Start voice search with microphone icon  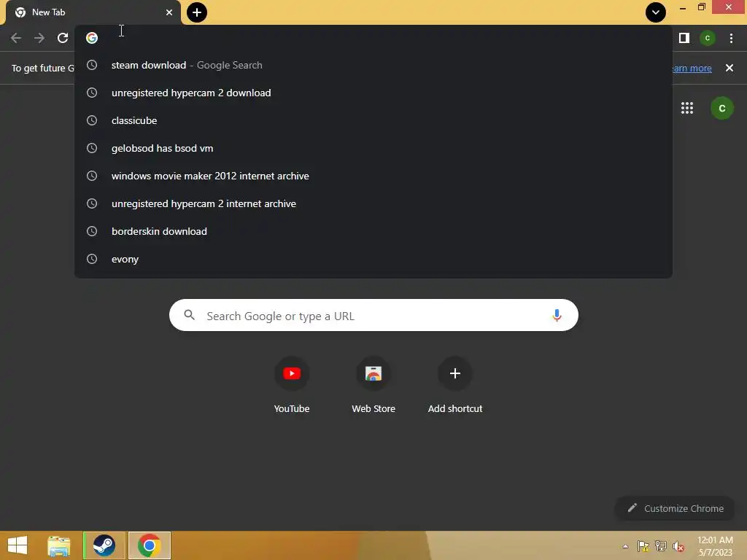click(x=557, y=315)
